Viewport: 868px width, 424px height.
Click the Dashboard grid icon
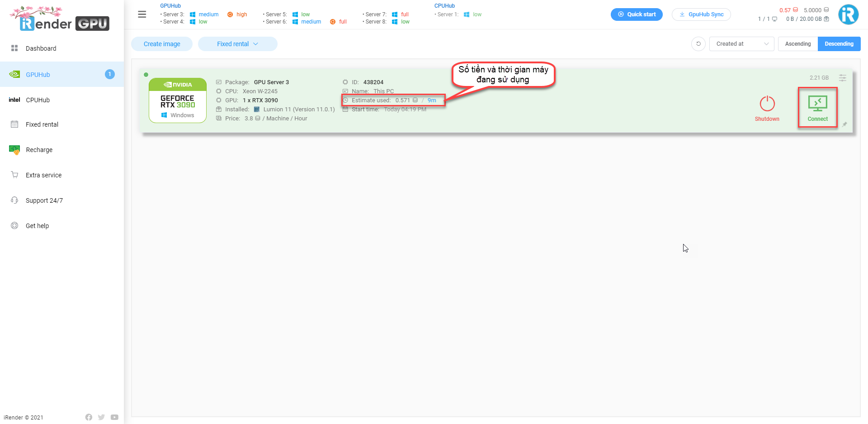click(x=14, y=48)
